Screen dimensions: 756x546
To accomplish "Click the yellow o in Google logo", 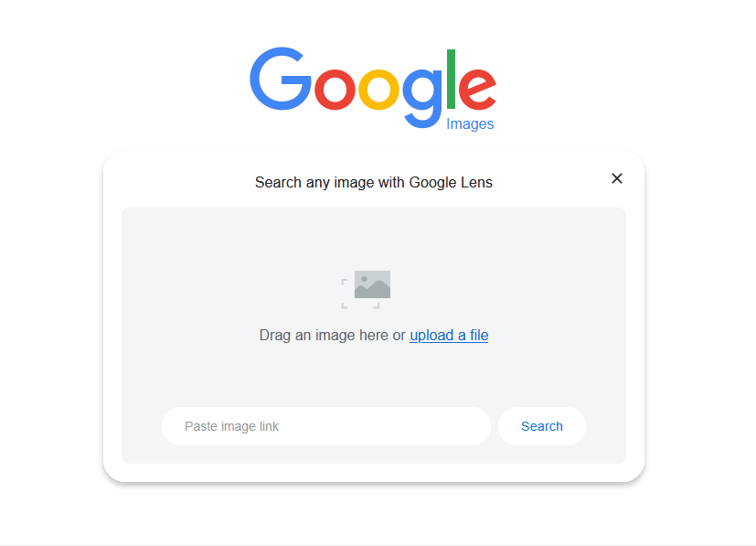I will (x=379, y=90).
